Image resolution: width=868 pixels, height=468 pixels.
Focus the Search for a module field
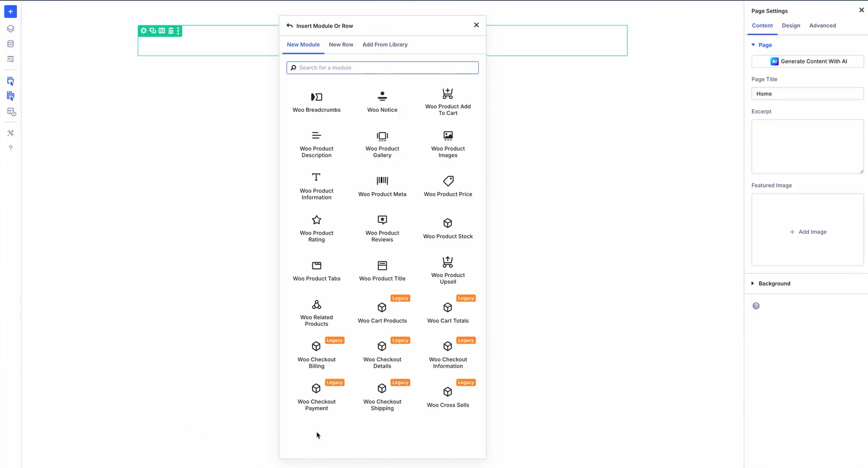coord(382,68)
